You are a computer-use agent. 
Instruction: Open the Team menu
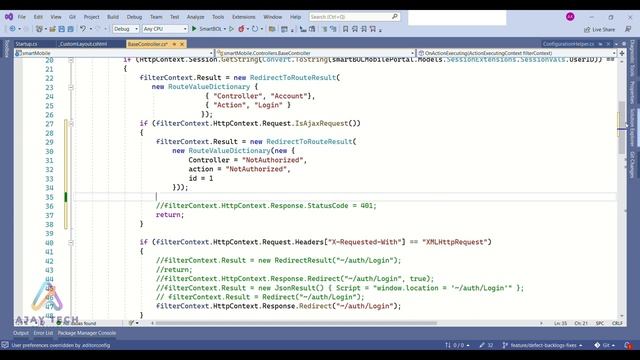pos(156,17)
